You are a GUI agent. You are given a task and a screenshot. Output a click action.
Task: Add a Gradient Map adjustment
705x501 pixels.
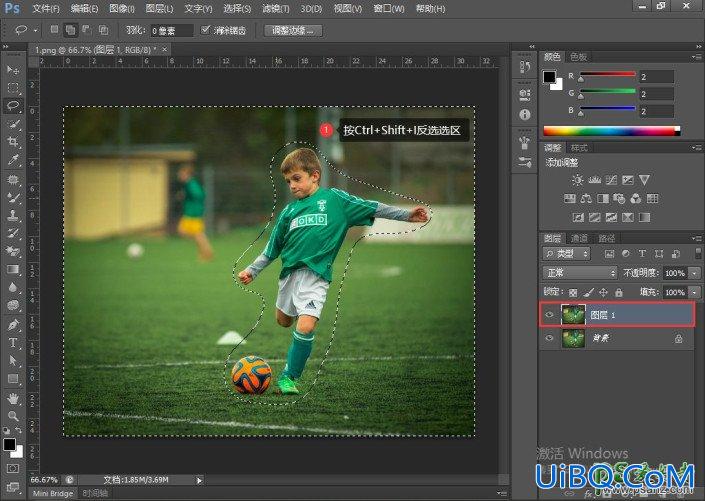coord(644,218)
